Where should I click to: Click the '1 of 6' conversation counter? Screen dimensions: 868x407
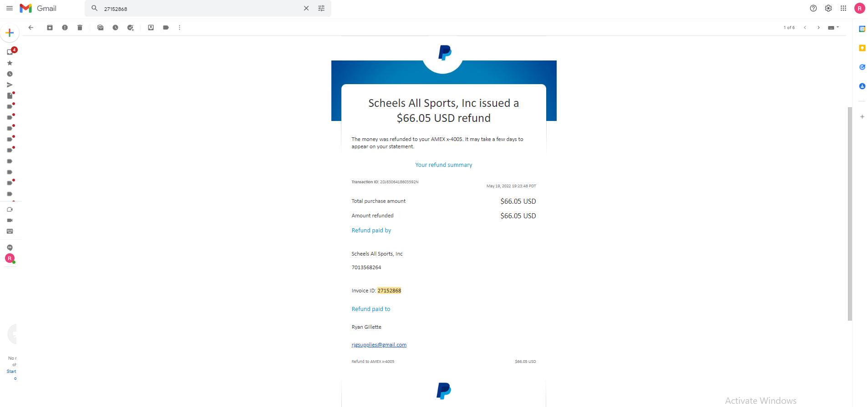(x=789, y=28)
